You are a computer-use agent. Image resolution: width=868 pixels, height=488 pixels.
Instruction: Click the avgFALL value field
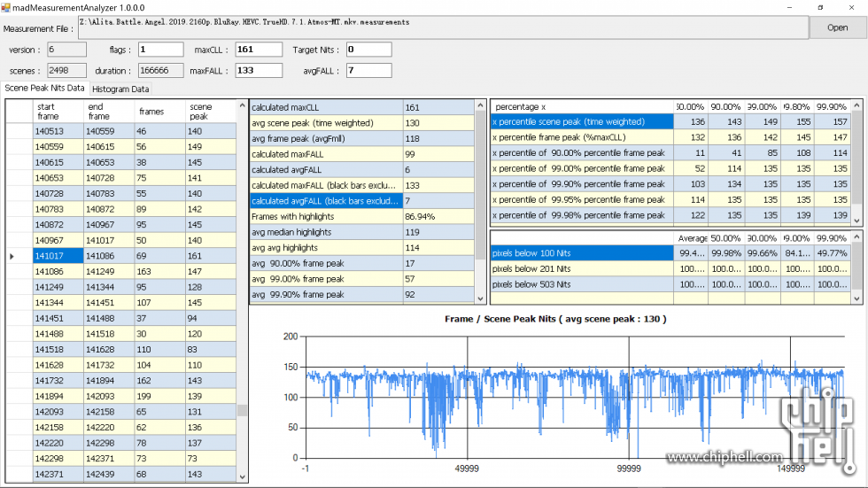(368, 70)
